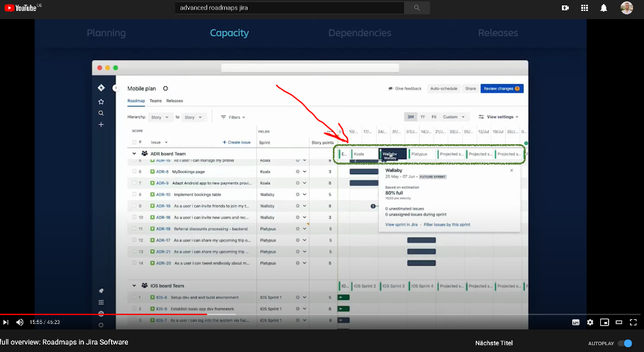Select the Fit timeframe option
Screen dimensions: 644x352
coord(433,117)
